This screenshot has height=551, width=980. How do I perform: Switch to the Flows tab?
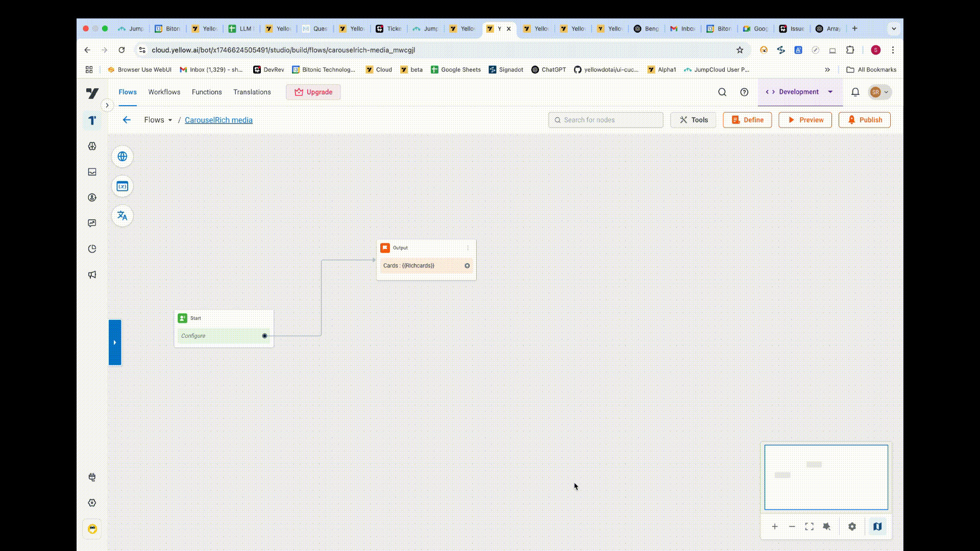click(128, 92)
